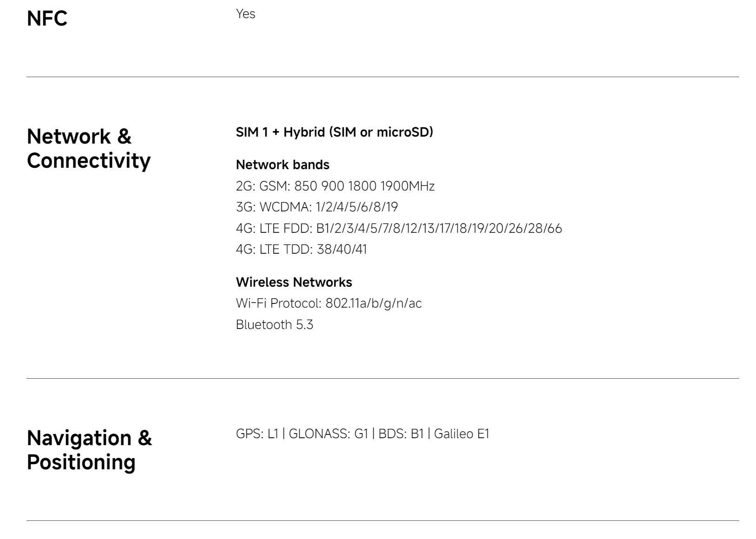756x539 pixels.
Task: Click the 2G GSM frequency line
Action: (x=335, y=186)
